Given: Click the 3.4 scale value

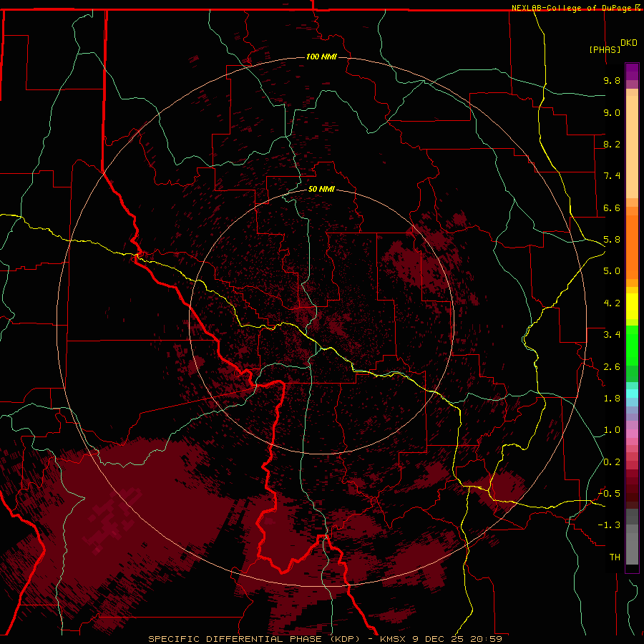Looking at the screenshot, I should click(x=612, y=335).
